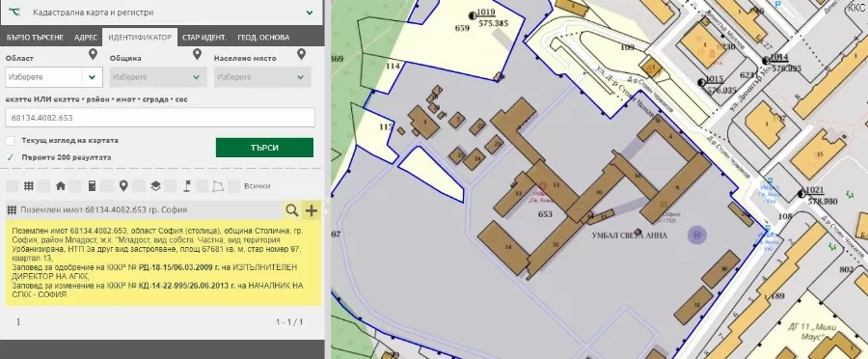Click the location pin filter icon
Viewport: 868px width, 359px height.
point(123,186)
